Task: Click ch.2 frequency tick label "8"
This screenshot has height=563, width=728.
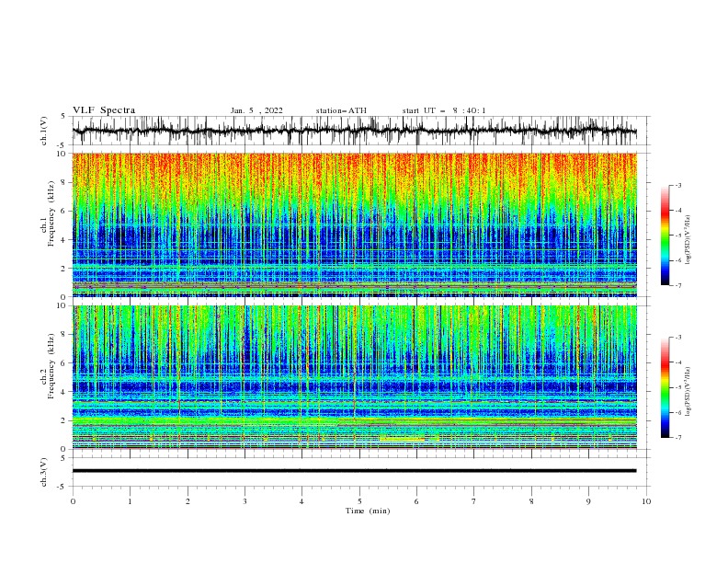Action: click(64, 335)
